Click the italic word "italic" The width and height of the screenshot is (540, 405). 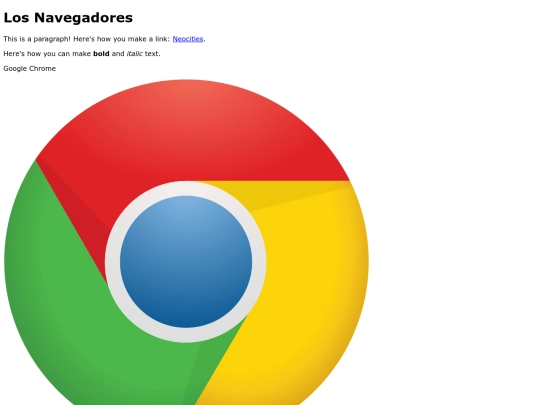point(135,54)
